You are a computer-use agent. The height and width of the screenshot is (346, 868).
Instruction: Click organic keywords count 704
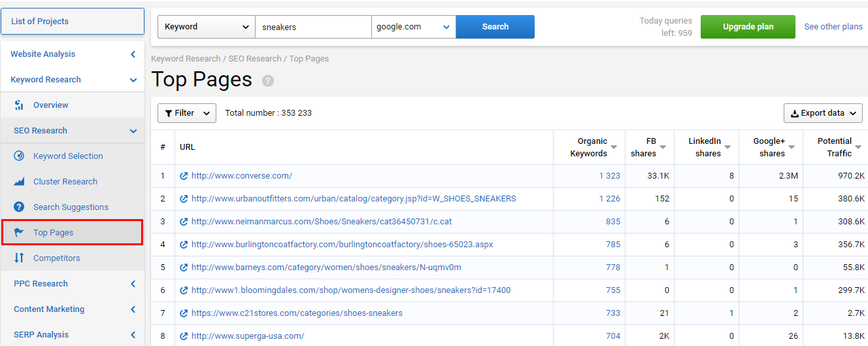tap(613, 336)
